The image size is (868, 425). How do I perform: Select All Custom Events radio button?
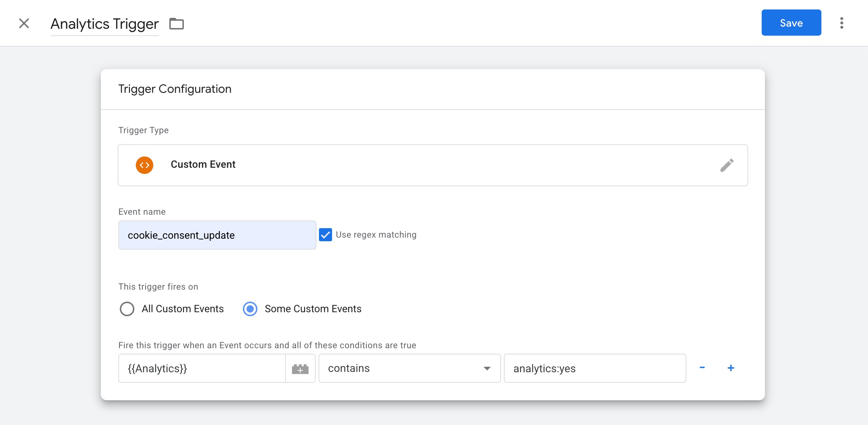point(127,309)
